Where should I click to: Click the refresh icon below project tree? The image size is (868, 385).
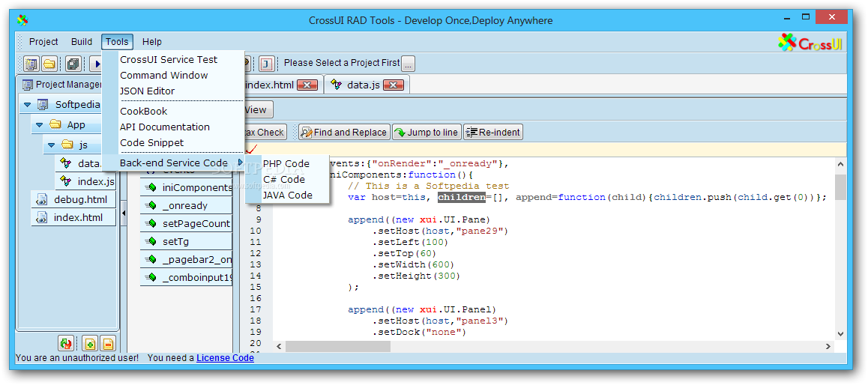coord(66,344)
